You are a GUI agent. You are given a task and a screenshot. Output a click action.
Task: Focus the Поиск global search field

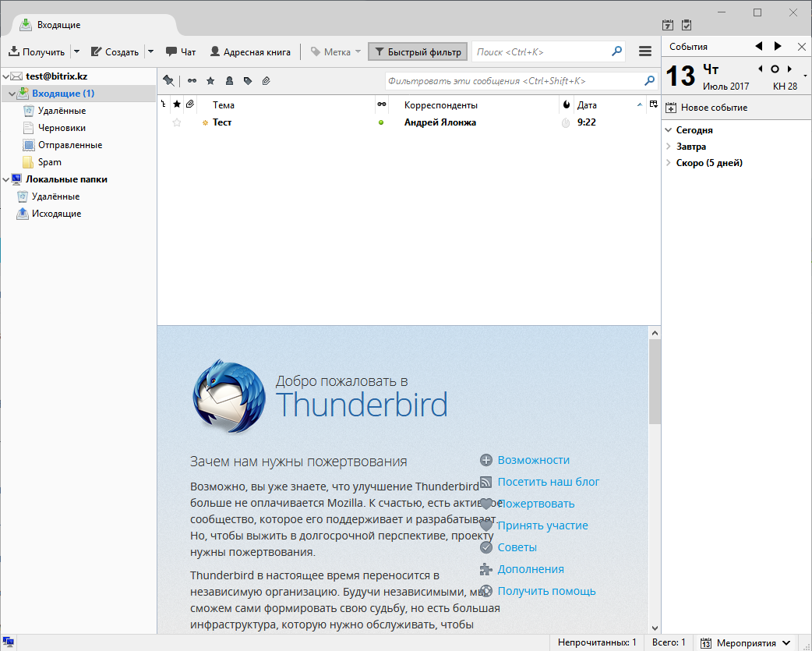(541, 51)
